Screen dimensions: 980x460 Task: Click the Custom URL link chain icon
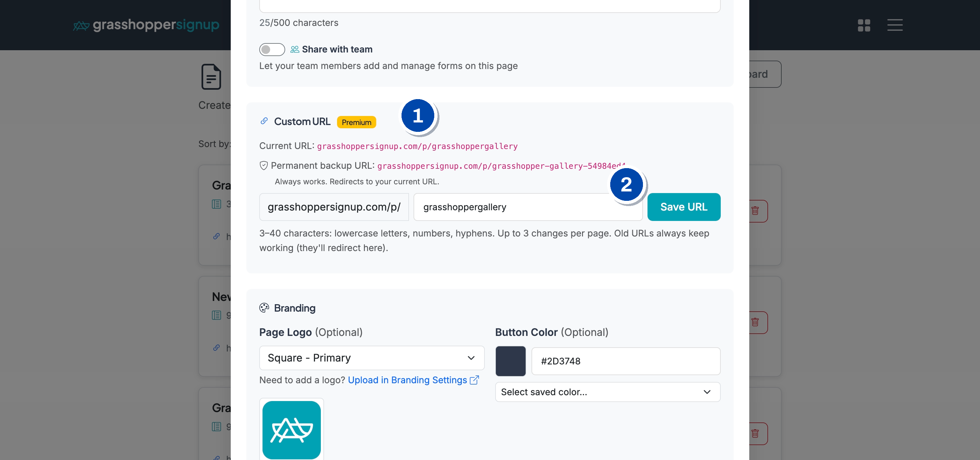[x=264, y=121]
